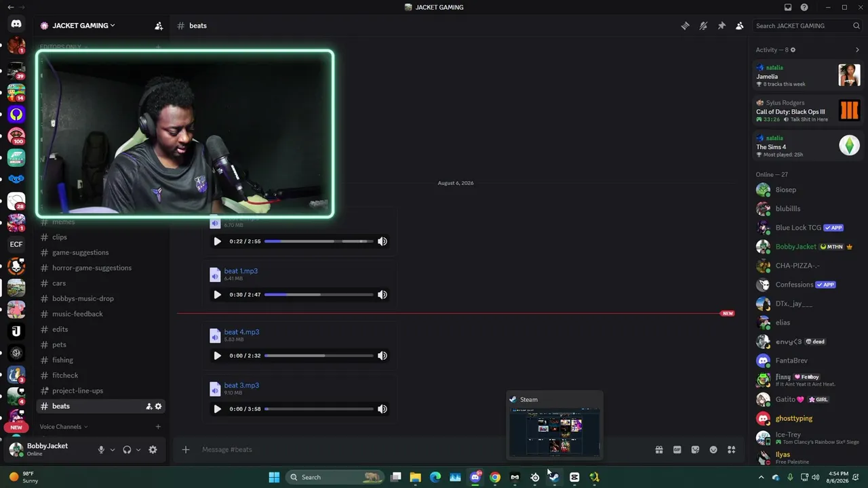Click invite people icon beside server name
The height and width of the screenshot is (488, 868).
(x=159, y=26)
